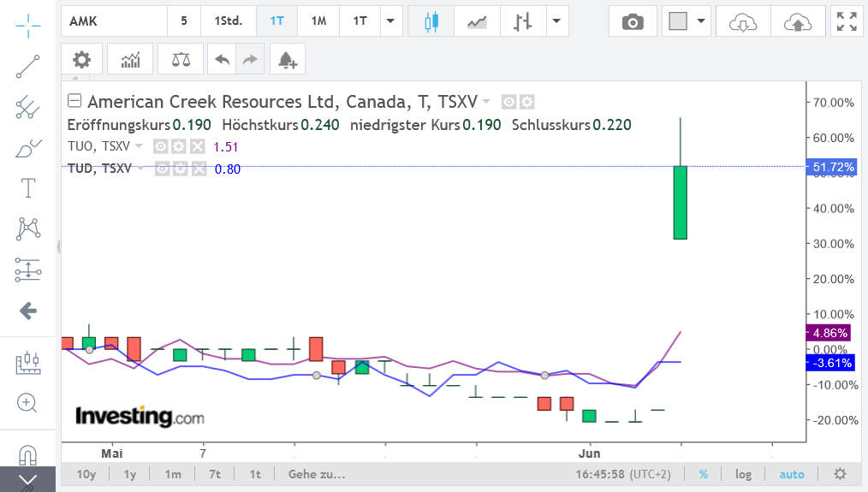Open the chart style dropdown arrow

pyautogui.click(x=556, y=21)
